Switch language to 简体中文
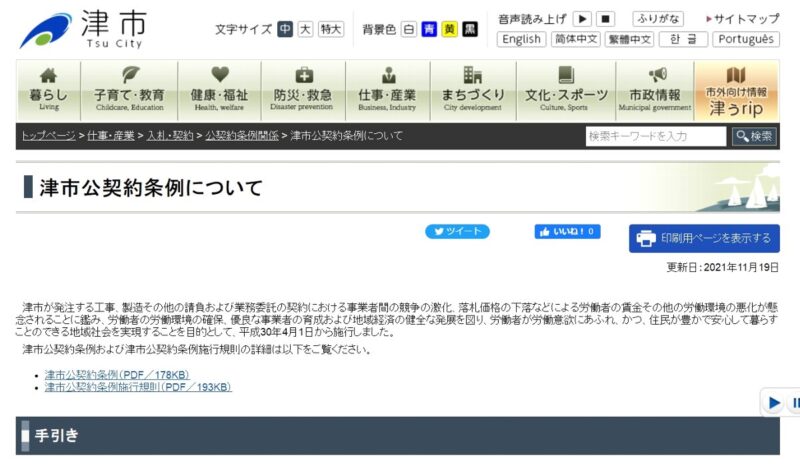This screenshot has width=800, height=470. [x=576, y=39]
